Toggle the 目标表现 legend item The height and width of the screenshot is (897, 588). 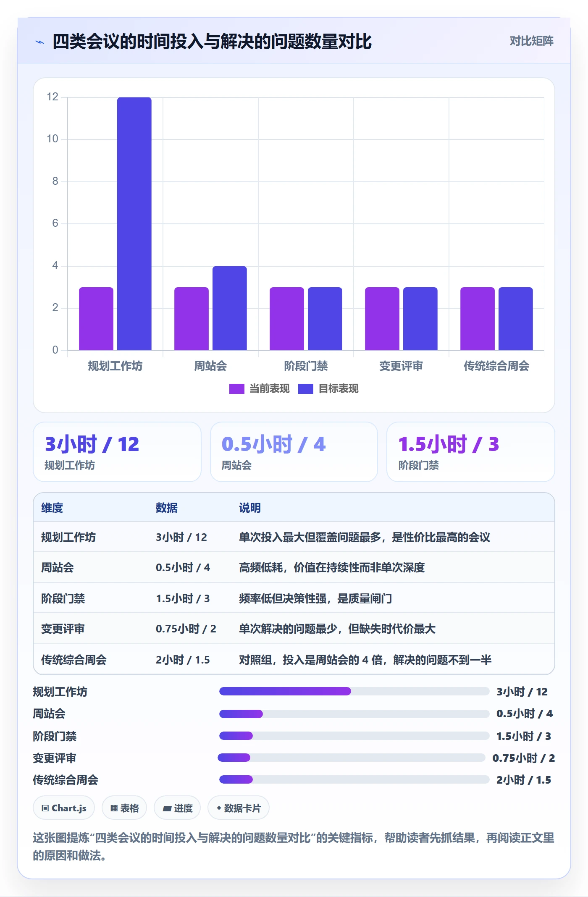click(328, 389)
